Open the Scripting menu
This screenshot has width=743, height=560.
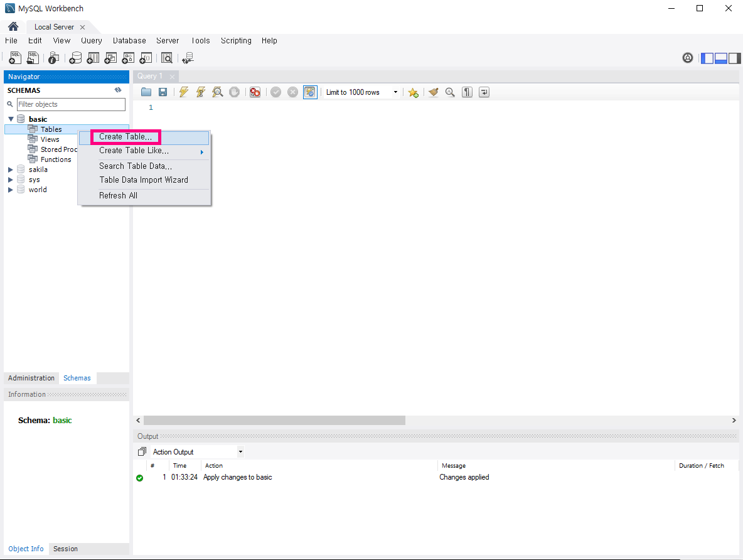tap(236, 41)
